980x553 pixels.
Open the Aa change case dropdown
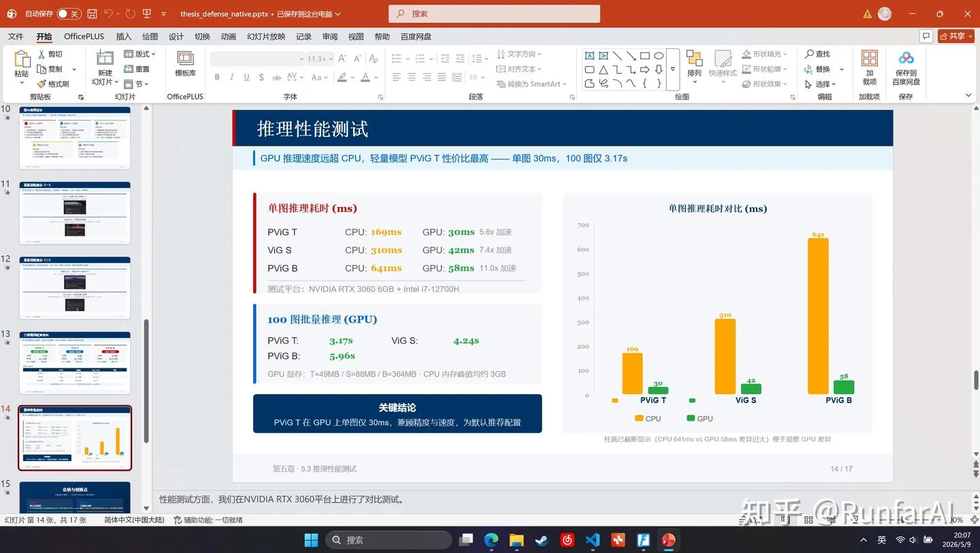318,77
